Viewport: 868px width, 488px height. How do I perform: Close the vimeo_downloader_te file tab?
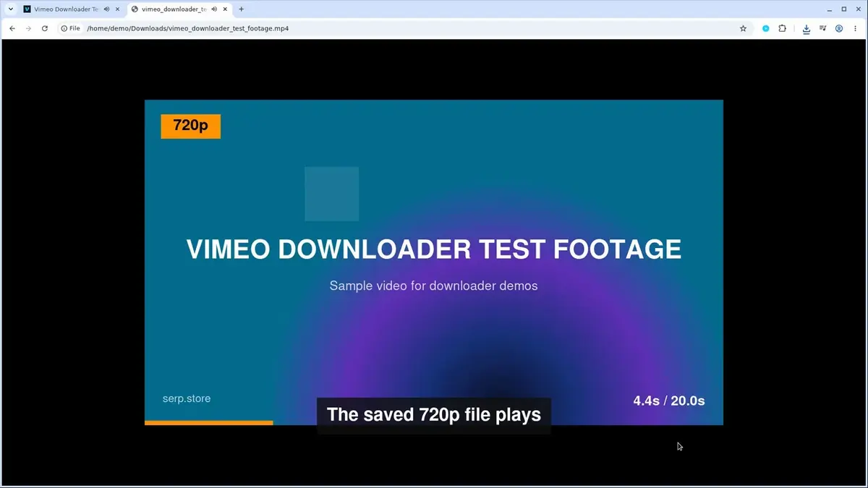pyautogui.click(x=225, y=9)
